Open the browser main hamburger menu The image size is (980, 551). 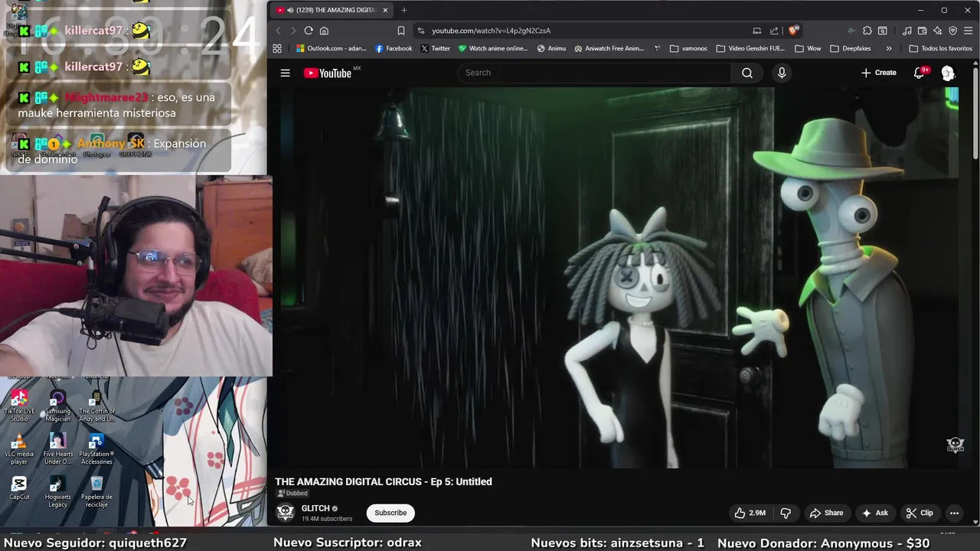click(969, 31)
